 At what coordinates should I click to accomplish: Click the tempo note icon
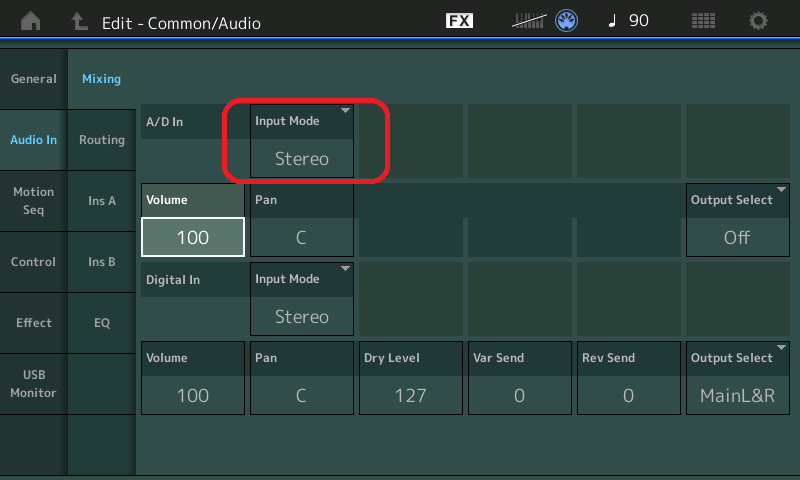(x=612, y=21)
